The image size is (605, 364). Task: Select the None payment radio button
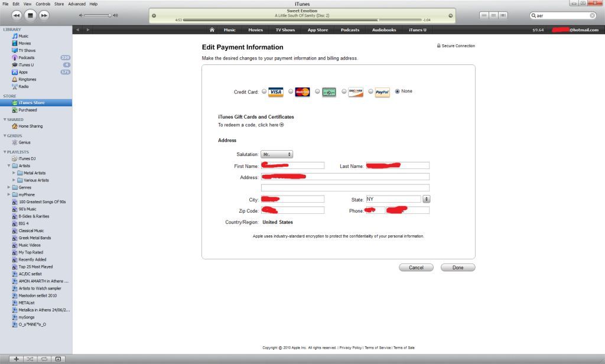point(398,92)
